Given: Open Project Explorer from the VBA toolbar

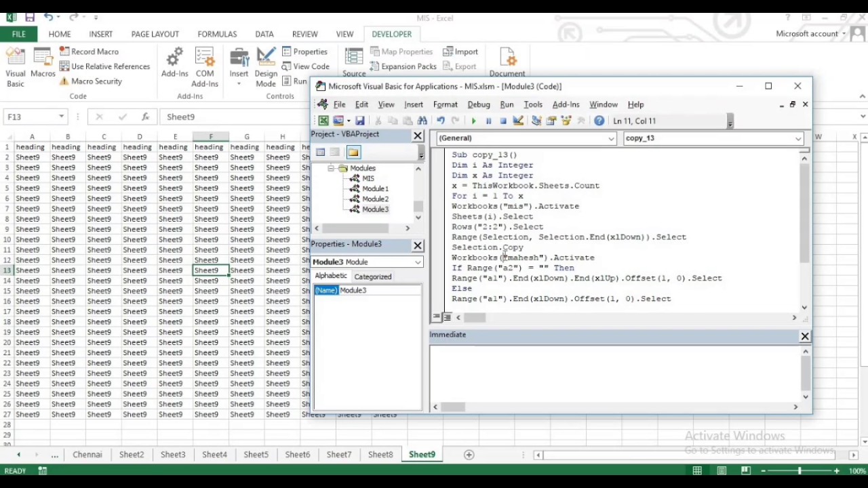Looking at the screenshot, I should click(536, 121).
